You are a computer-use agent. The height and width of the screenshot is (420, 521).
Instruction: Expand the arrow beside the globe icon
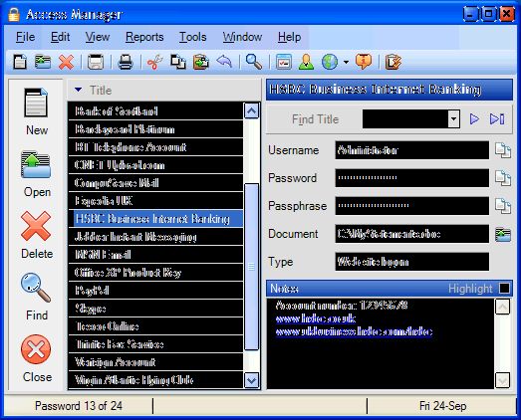(x=346, y=62)
